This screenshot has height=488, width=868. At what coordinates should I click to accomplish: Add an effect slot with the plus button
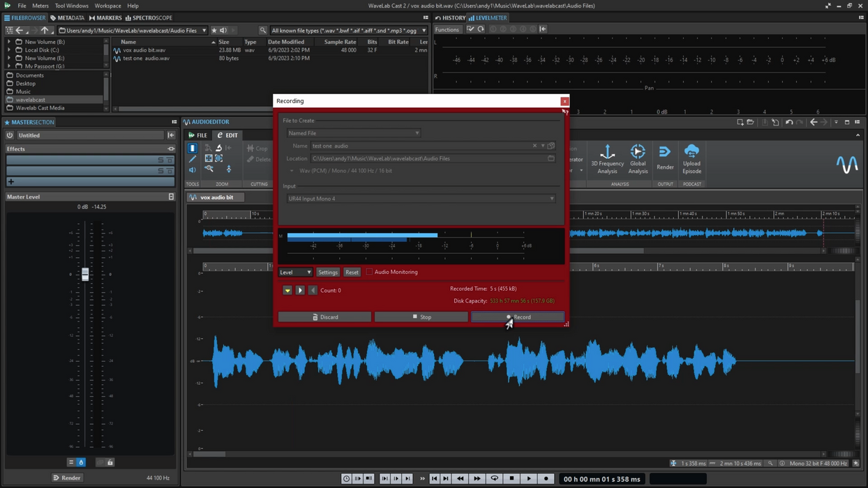pyautogui.click(x=11, y=182)
